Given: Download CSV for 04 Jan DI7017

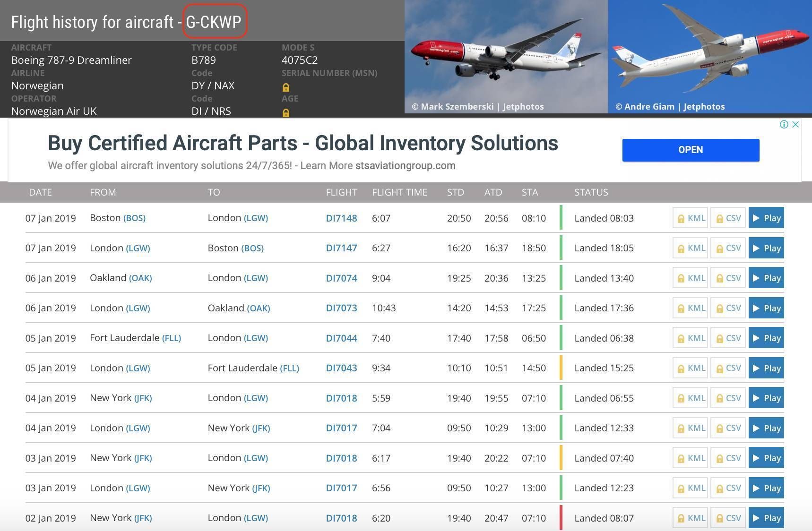Looking at the screenshot, I should 728,428.
